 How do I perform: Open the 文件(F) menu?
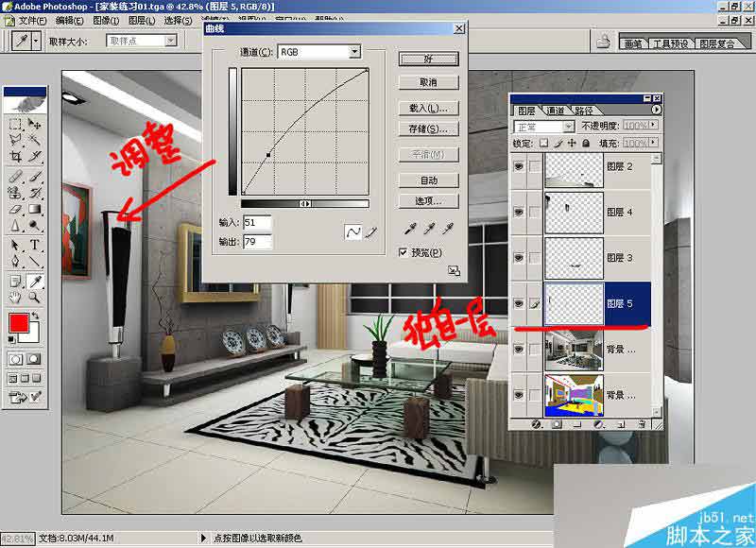coord(32,21)
